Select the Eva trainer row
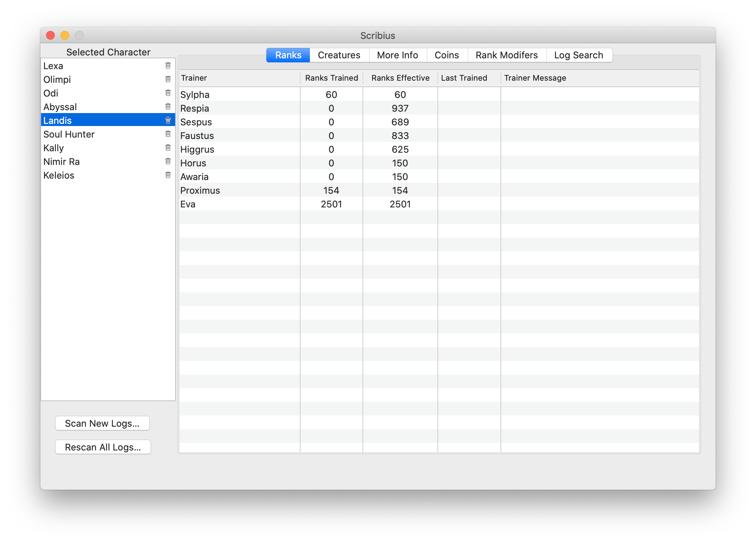Viewport: 756px width, 543px height. 188,204
